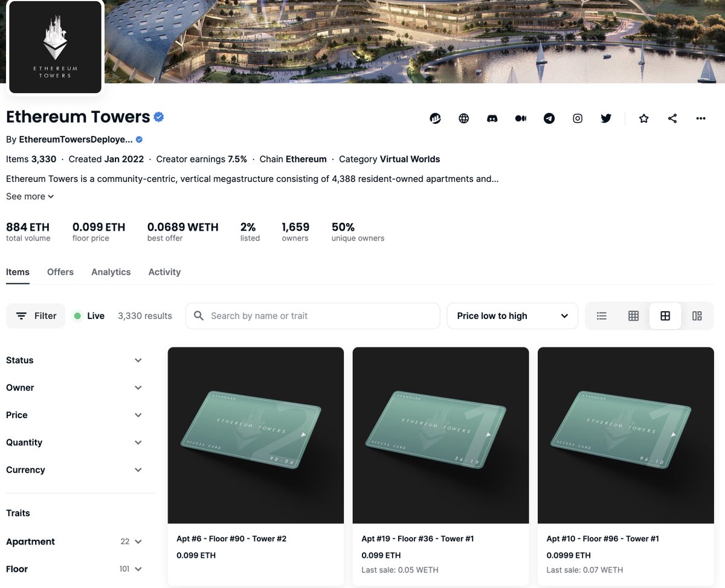Click the share icon
The height and width of the screenshot is (588, 725).
coord(672,118)
